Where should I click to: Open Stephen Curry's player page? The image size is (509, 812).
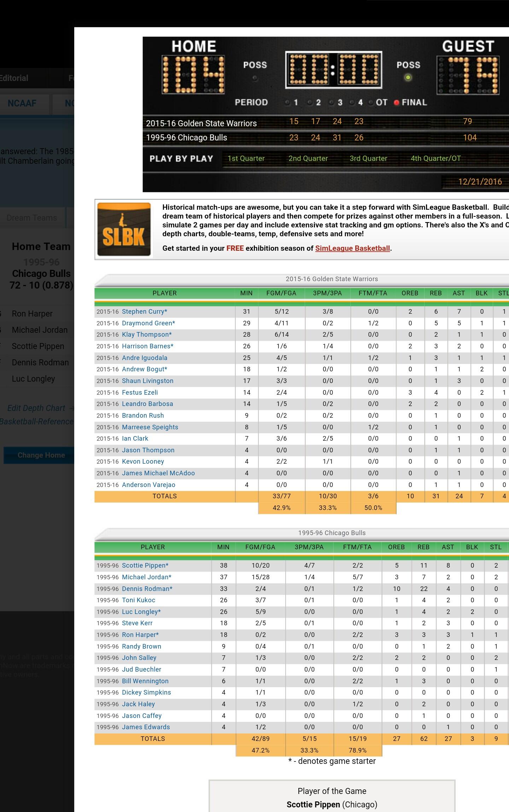click(145, 312)
